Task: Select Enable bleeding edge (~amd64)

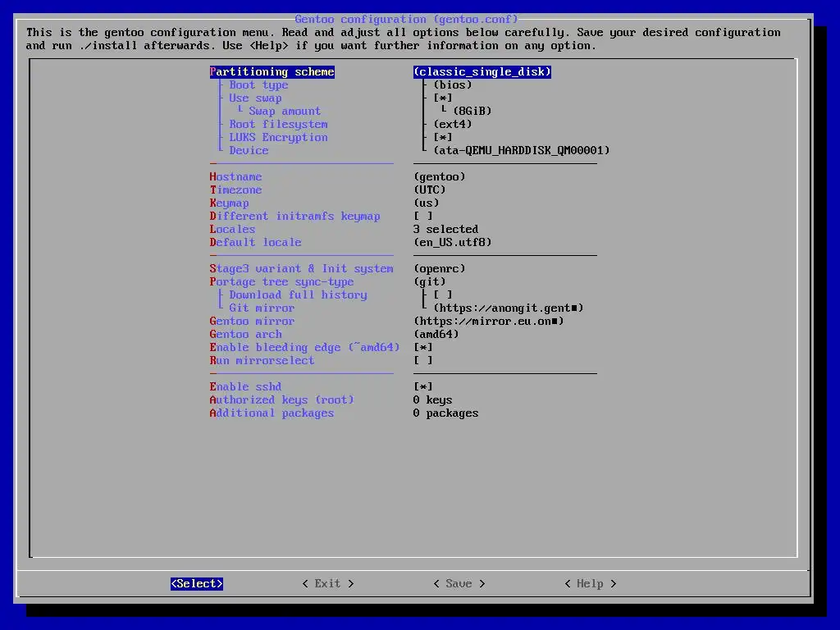Action: click(305, 347)
